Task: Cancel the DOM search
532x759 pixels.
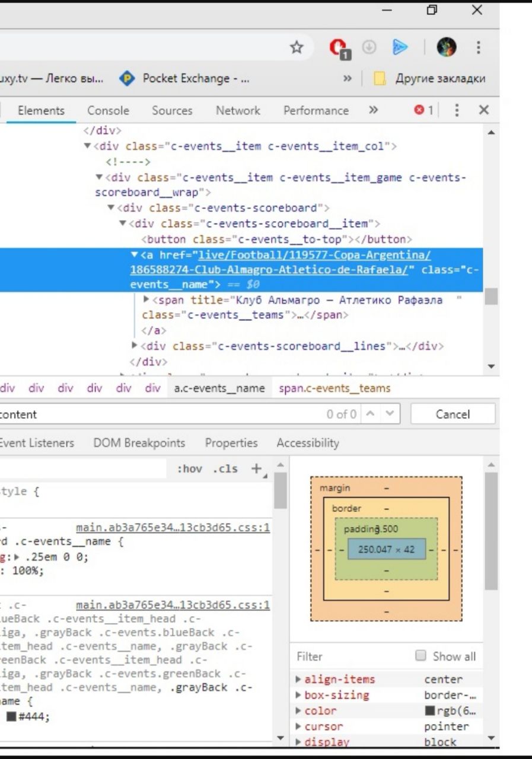Action: coord(453,414)
